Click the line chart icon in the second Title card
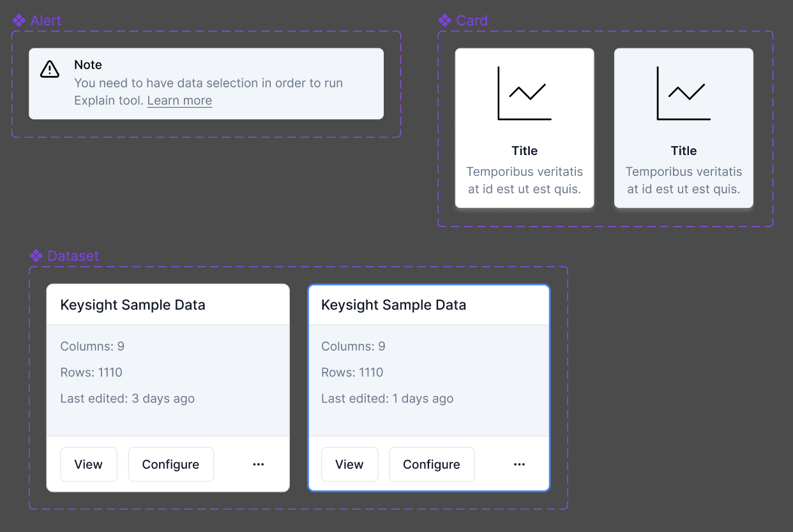This screenshot has width=793, height=532. coord(683,93)
